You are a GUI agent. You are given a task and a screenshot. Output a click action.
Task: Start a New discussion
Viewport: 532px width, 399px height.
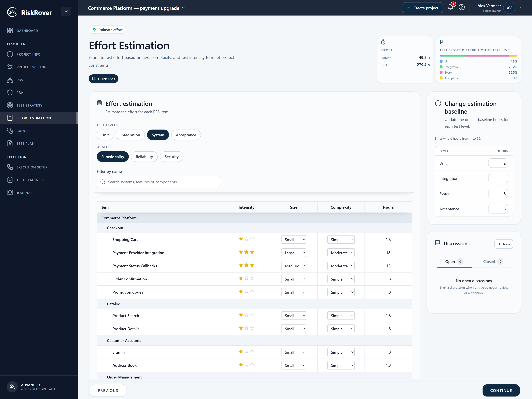tap(503, 244)
